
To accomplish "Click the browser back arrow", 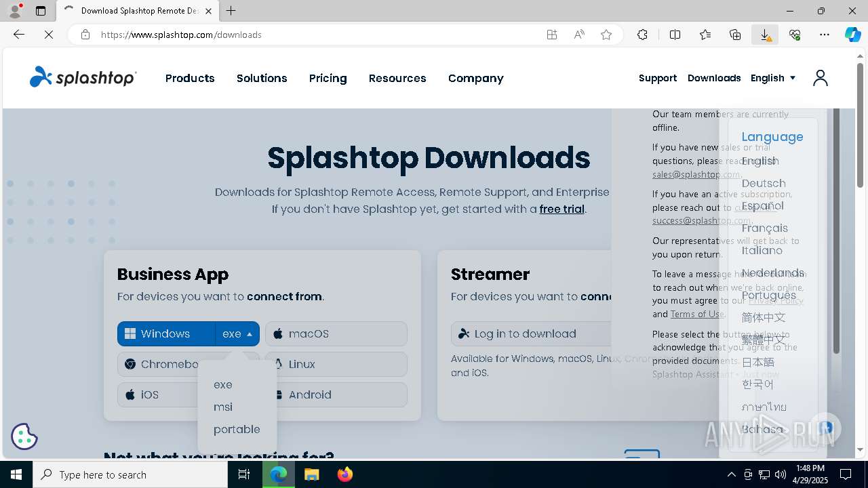I will point(19,35).
